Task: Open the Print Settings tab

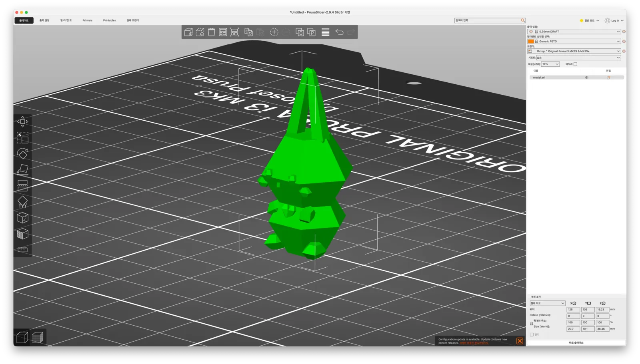Action: [44, 20]
